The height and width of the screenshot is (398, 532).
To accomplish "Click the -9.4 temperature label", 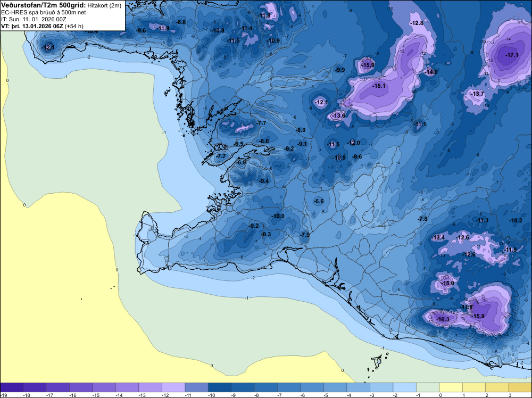I will point(264,181).
